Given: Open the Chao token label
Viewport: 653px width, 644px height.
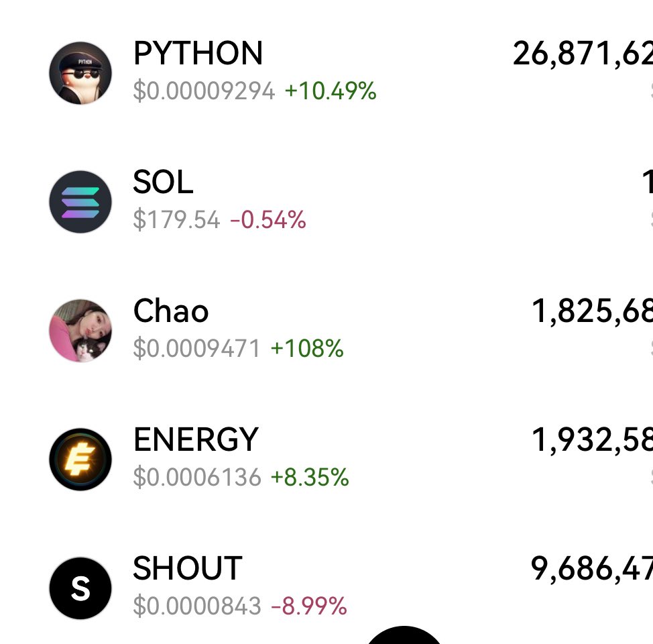Looking at the screenshot, I should click(x=171, y=311).
